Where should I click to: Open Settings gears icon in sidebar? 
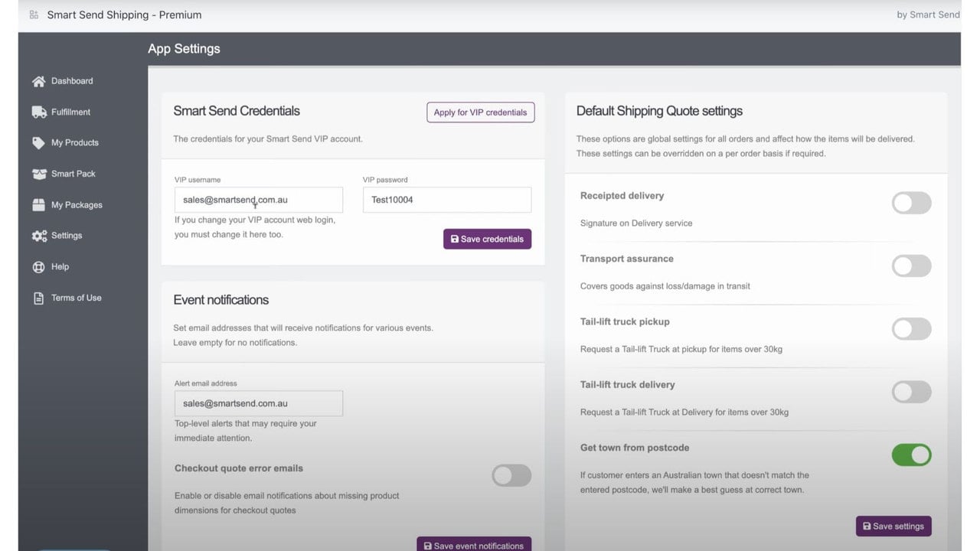tap(39, 236)
